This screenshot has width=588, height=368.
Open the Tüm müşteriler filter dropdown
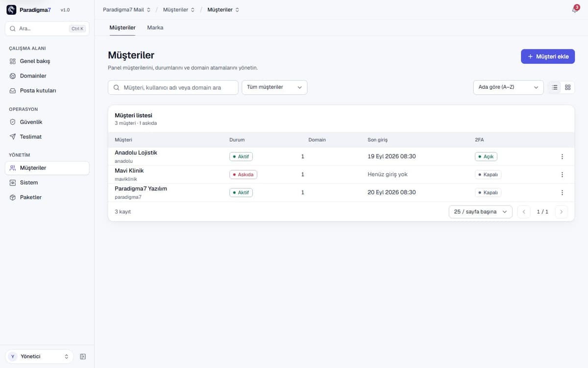coord(274,87)
